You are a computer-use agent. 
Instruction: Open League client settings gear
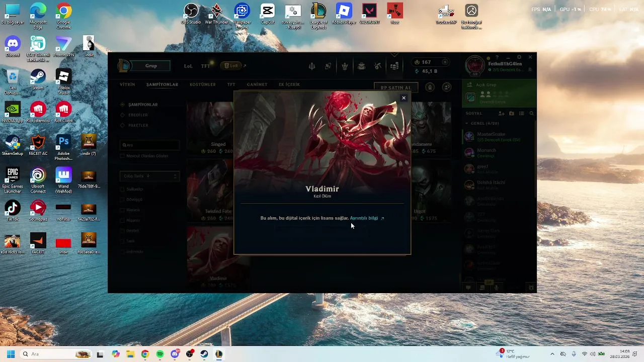coord(519,57)
